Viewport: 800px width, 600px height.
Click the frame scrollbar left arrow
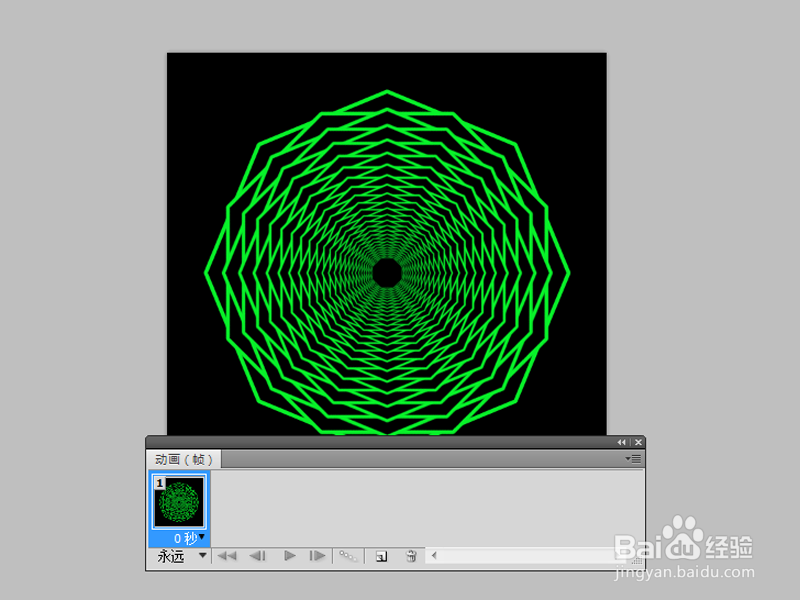tap(434, 556)
